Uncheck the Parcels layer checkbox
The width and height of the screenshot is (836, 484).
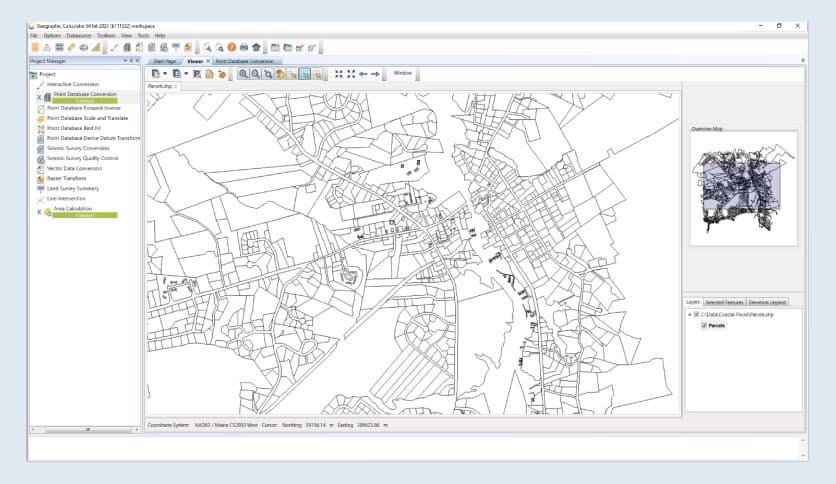704,325
